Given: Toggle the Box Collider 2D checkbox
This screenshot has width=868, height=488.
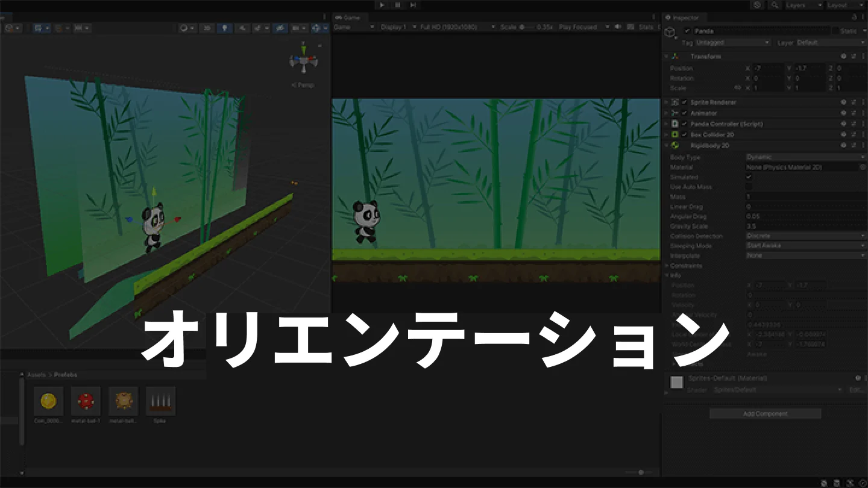Looking at the screenshot, I should tap(684, 135).
